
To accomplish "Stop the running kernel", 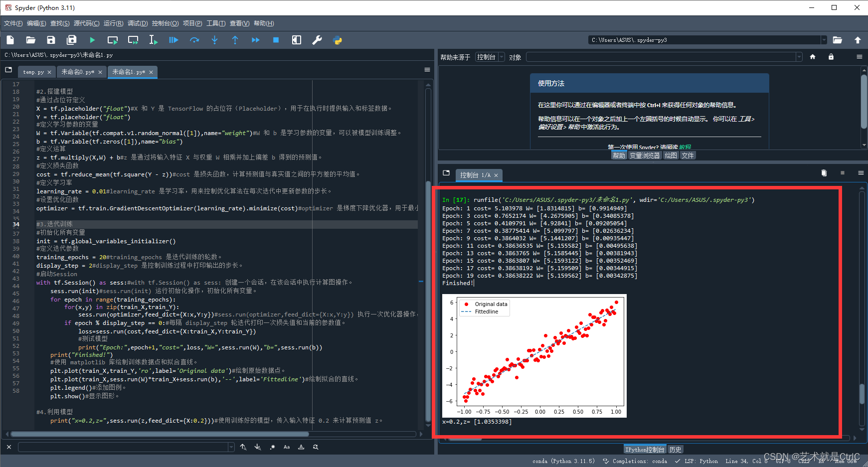I will point(276,40).
